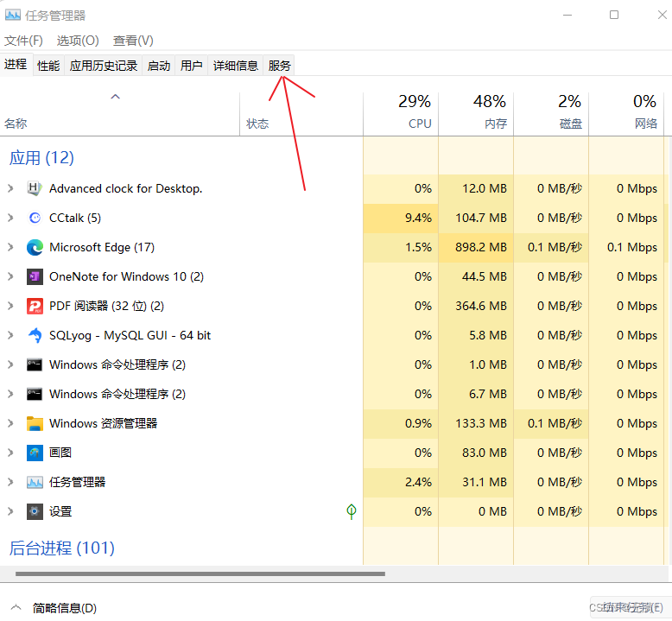Sort by the CPU column header
Image resolution: width=672 pixels, height=621 pixels.
[401, 114]
